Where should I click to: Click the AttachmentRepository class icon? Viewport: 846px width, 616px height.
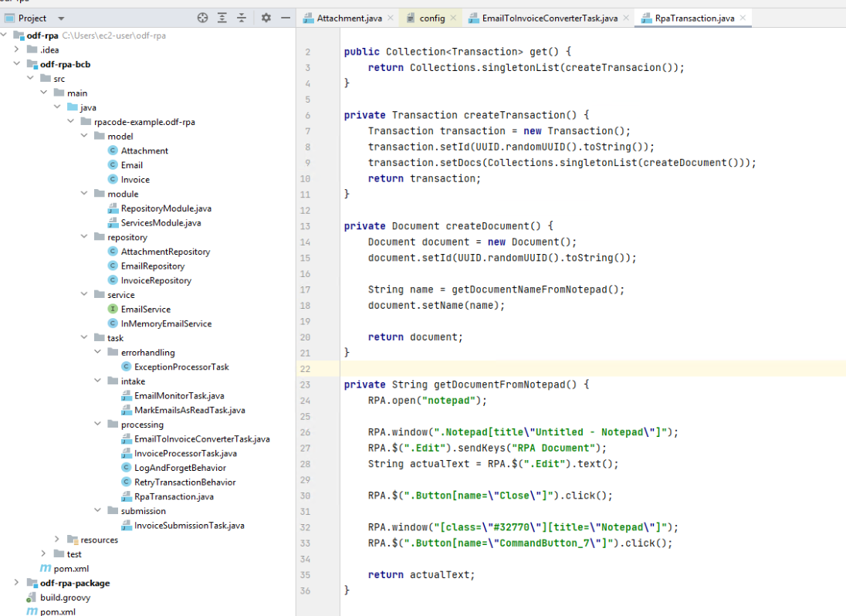click(x=113, y=252)
